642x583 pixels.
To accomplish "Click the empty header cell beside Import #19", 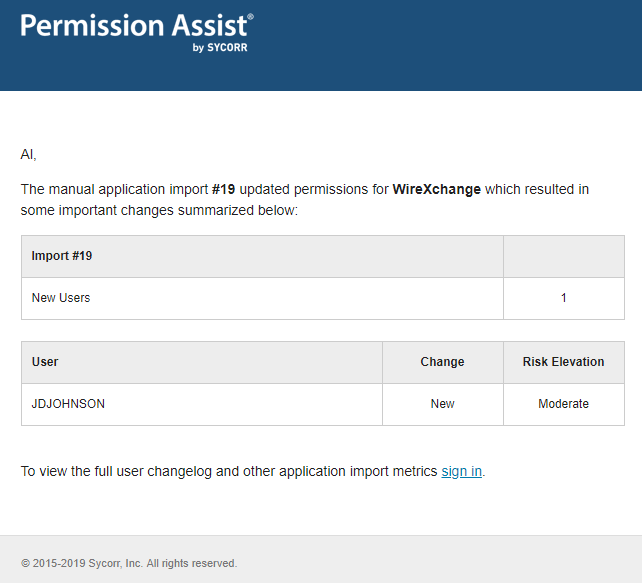I will pos(564,256).
